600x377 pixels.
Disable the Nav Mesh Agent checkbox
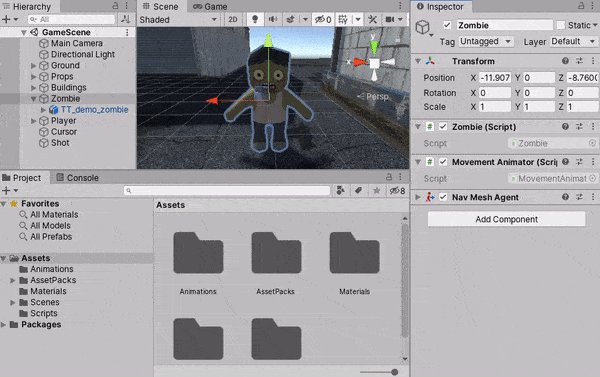click(443, 197)
